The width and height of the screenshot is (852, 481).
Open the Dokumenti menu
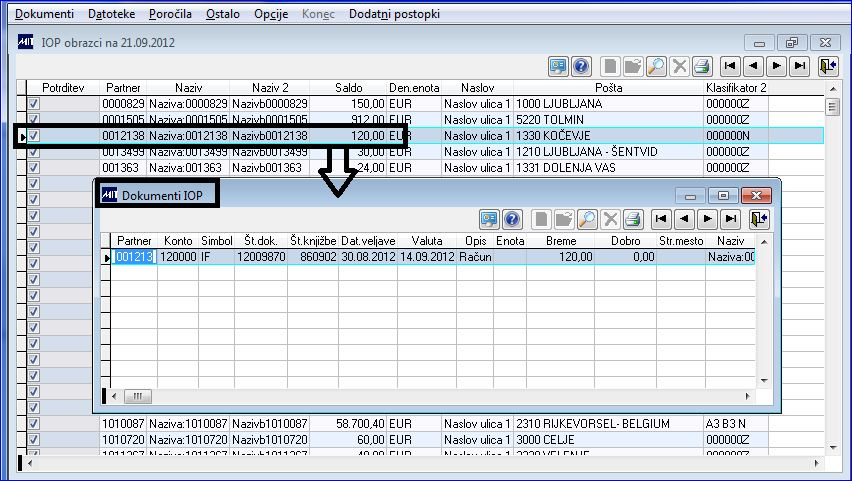pos(44,14)
